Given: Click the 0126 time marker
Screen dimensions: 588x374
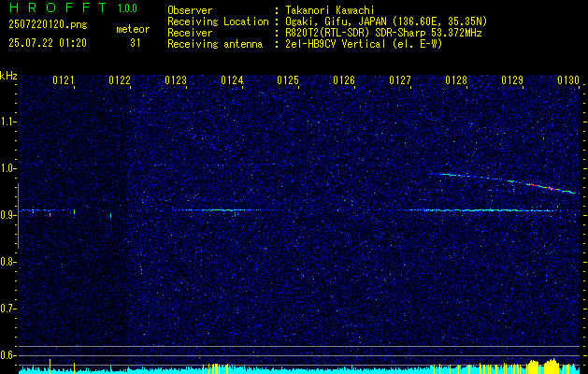Looking at the screenshot, I should (x=344, y=80).
